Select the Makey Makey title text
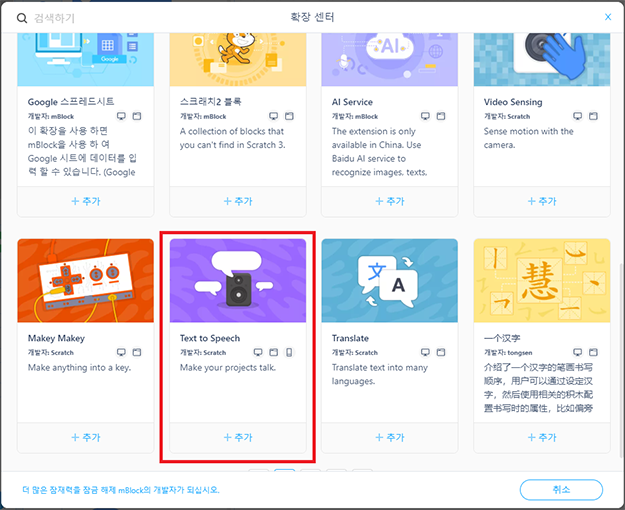625x510 pixels. [x=56, y=338]
